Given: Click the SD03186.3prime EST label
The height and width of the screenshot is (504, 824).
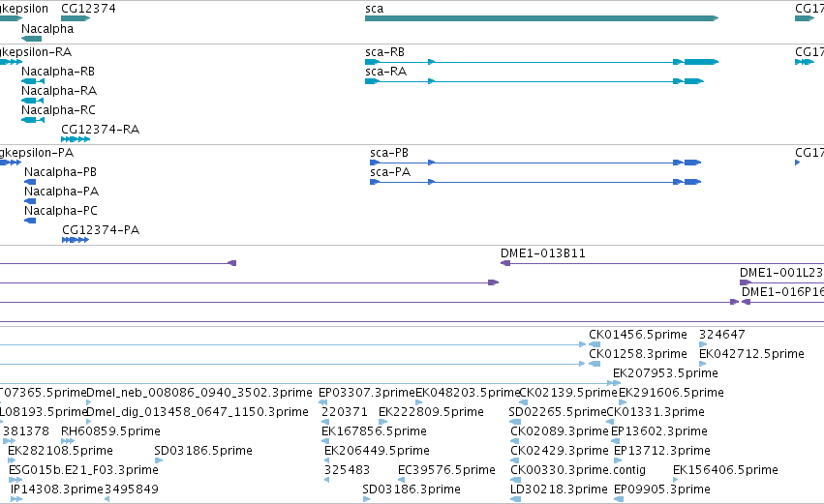Looking at the screenshot, I should tap(411, 490).
